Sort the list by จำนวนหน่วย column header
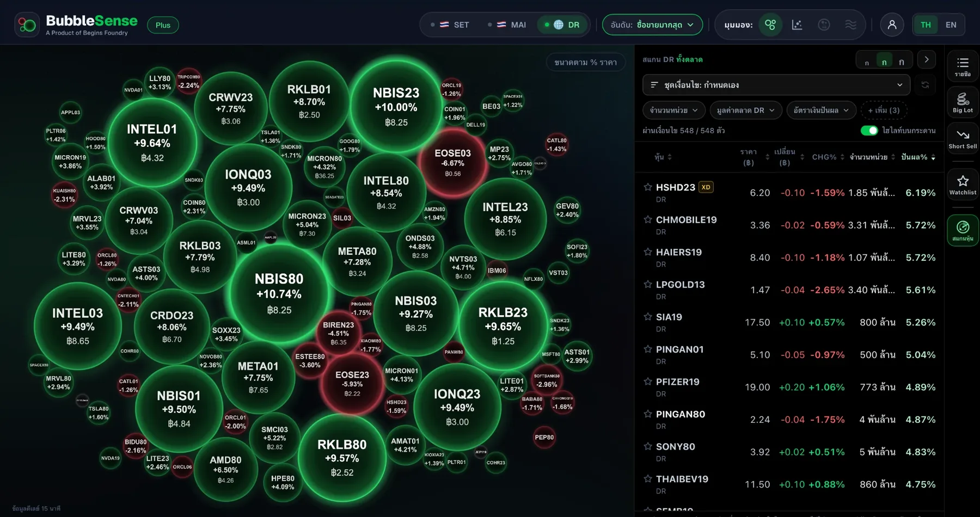Image resolution: width=980 pixels, height=517 pixels. [x=872, y=157]
